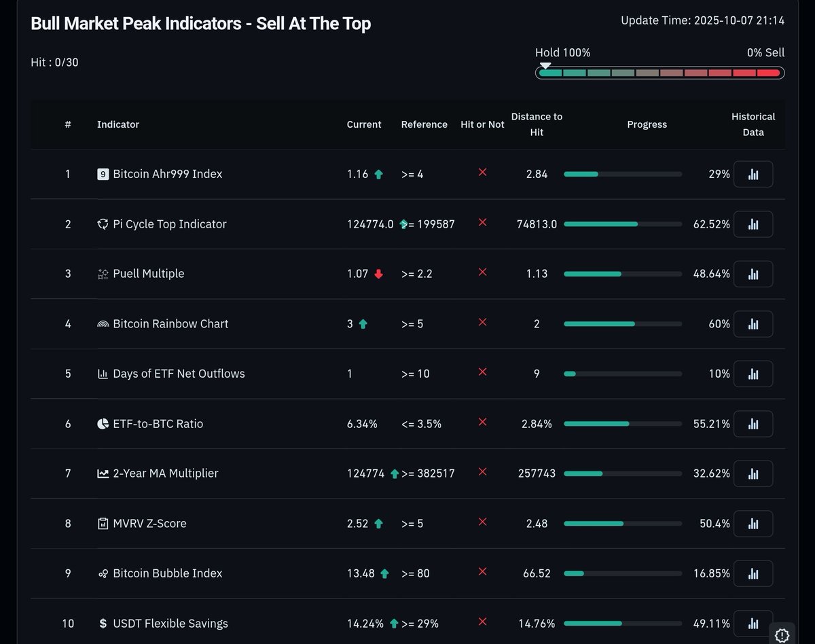Image resolution: width=815 pixels, height=644 pixels.
Task: Click the <= 3.5% reference value
Action: coord(421,424)
